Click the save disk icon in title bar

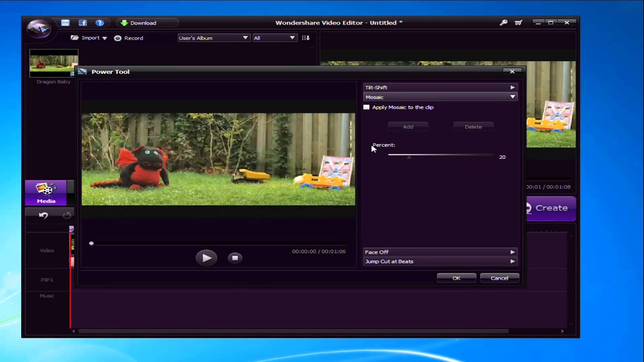pos(65,23)
